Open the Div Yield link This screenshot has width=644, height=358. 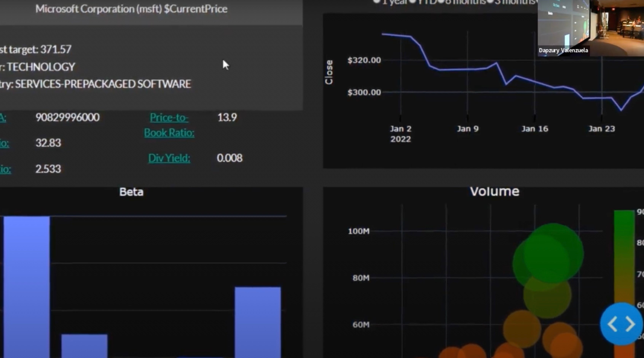click(169, 158)
